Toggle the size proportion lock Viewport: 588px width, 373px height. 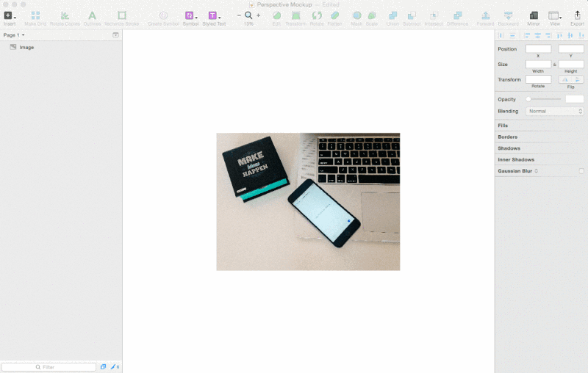pos(555,65)
